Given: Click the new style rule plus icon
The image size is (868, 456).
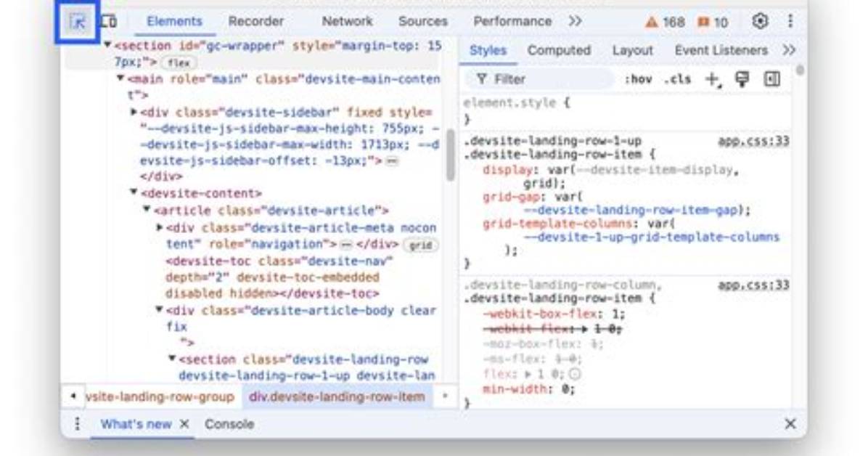Looking at the screenshot, I should 713,79.
